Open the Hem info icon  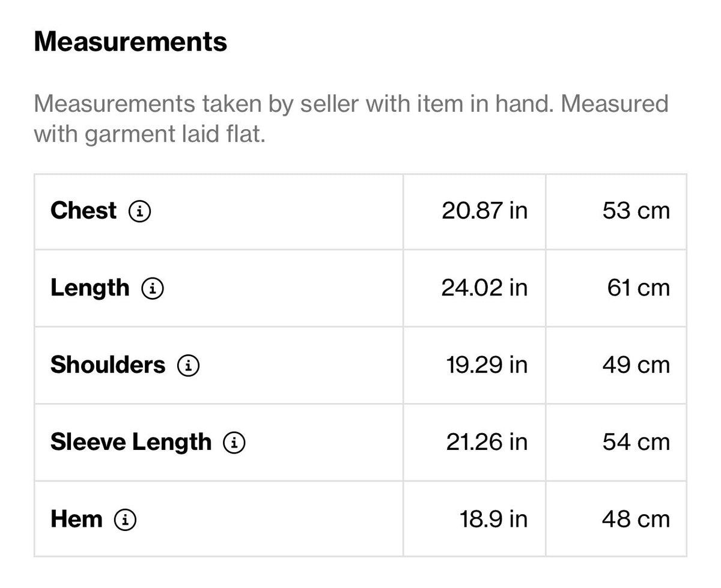point(125,520)
